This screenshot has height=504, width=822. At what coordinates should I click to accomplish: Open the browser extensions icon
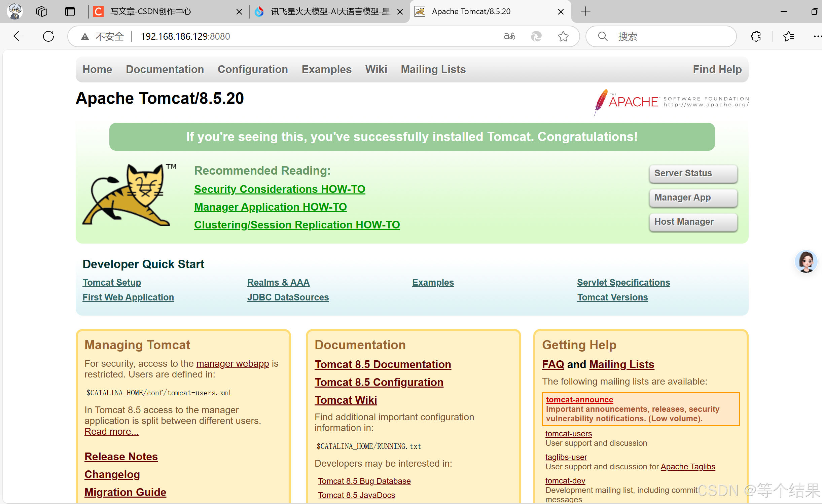pyautogui.click(x=756, y=36)
